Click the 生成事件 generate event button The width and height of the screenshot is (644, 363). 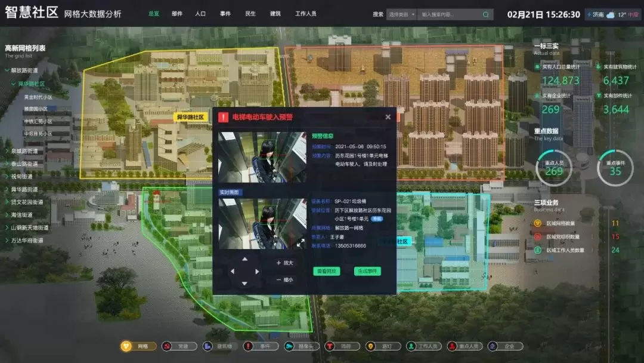point(367,271)
